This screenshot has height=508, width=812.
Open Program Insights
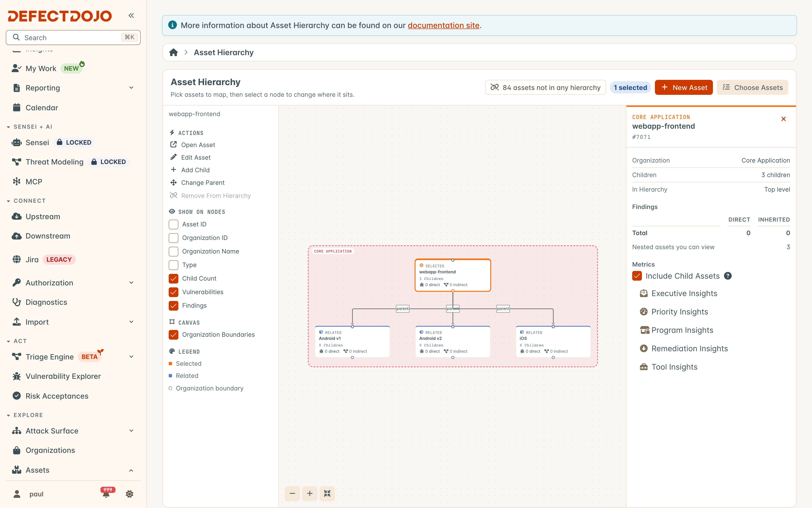(676, 330)
